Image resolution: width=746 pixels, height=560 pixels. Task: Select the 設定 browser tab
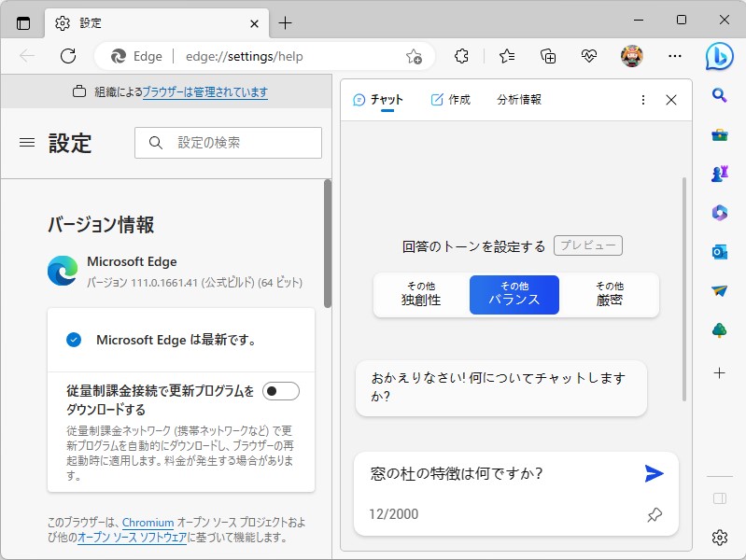click(157, 22)
